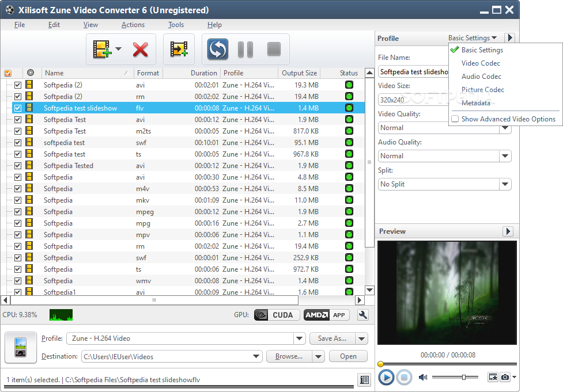Adjust the preview volume slider

point(464,377)
